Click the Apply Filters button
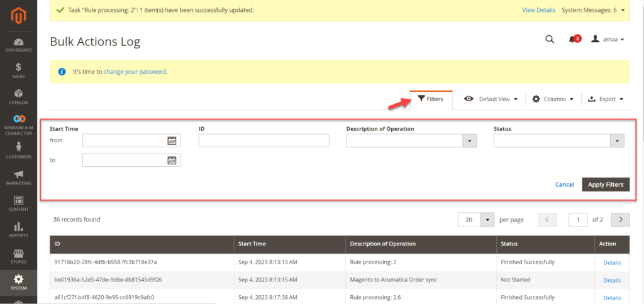This screenshot has height=304, width=644. tap(606, 185)
